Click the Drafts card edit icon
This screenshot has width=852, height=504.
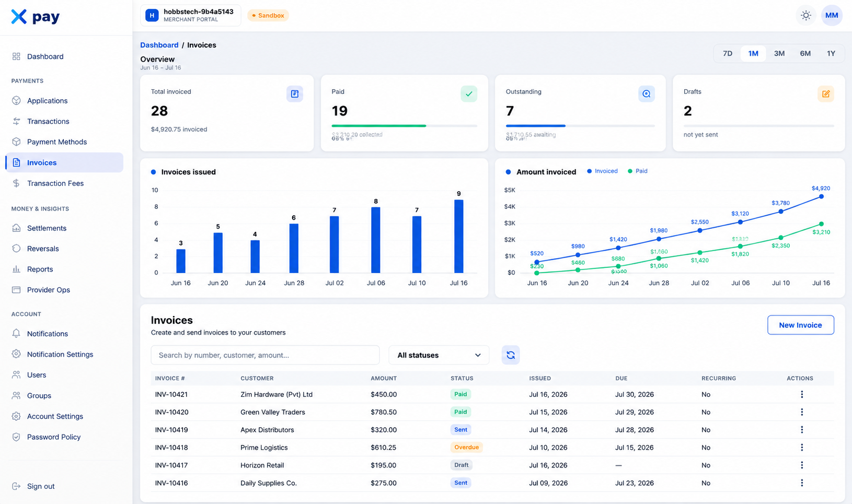point(826,94)
